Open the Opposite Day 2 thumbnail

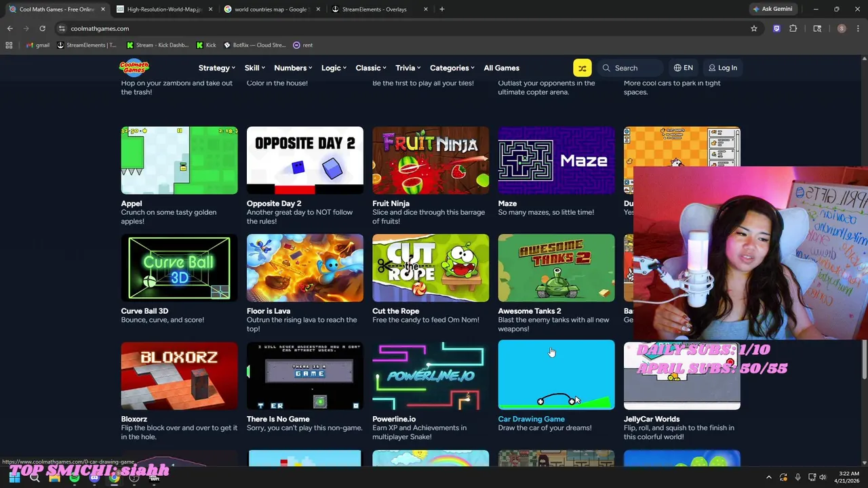coord(305,160)
